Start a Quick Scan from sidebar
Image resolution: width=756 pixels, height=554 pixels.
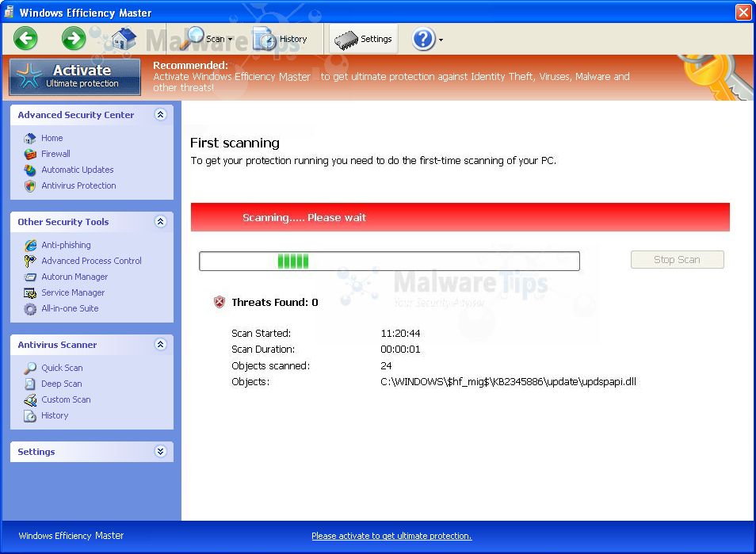62,368
